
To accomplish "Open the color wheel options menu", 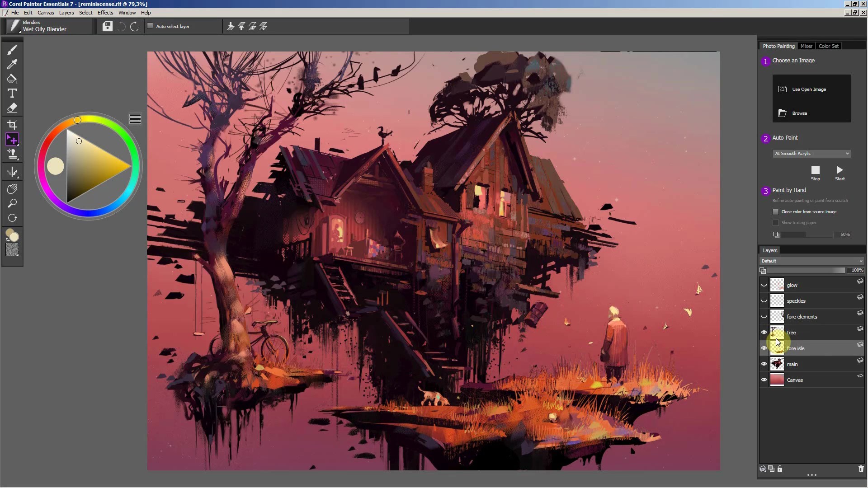I will click(x=135, y=119).
